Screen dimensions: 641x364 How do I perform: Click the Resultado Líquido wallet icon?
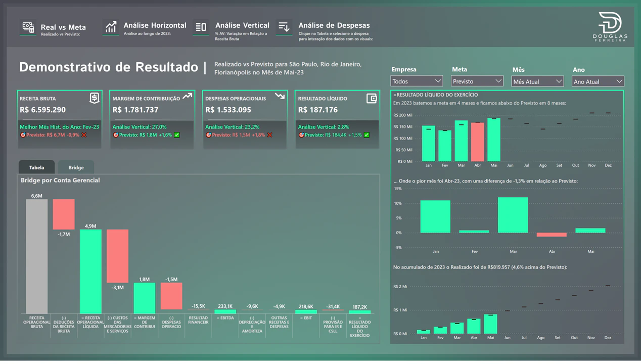tap(372, 99)
